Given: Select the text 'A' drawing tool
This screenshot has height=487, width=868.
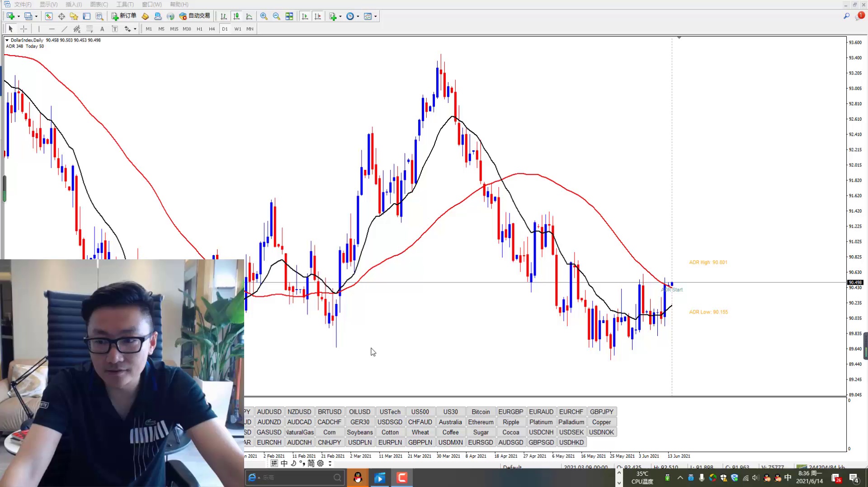Looking at the screenshot, I should 102,29.
